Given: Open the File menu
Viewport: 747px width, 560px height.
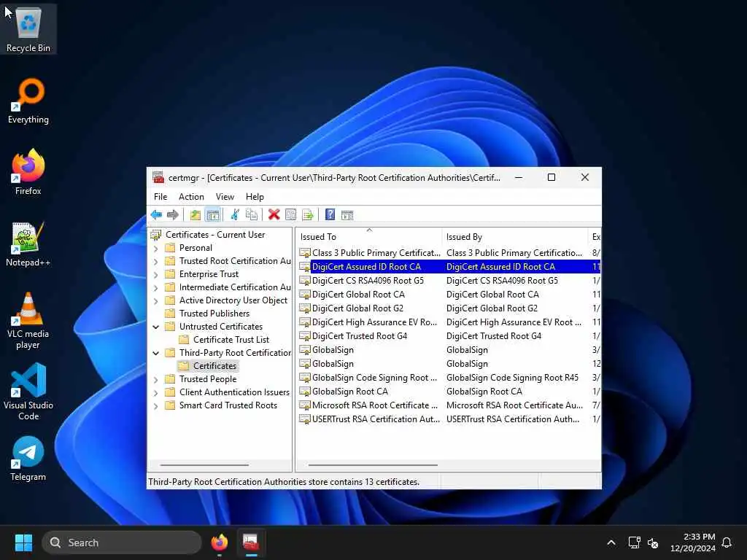Looking at the screenshot, I should coord(160,197).
